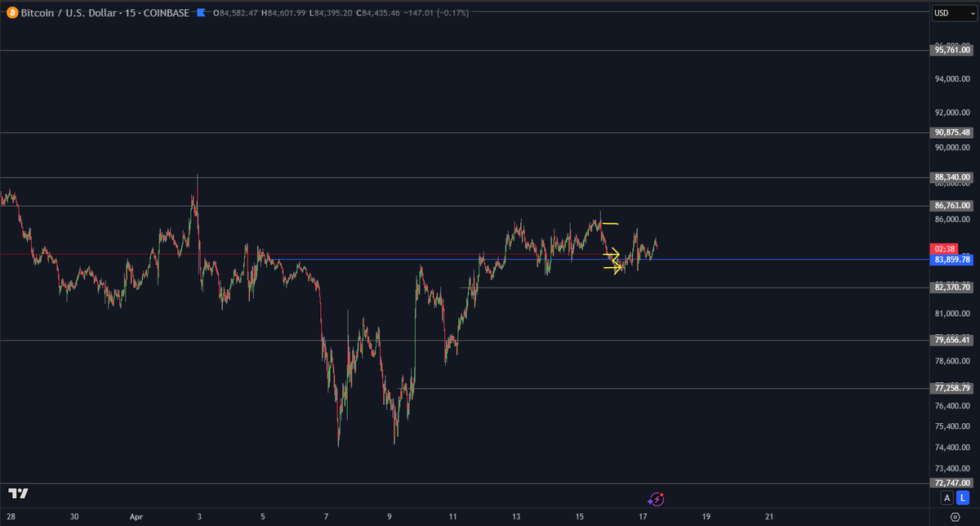This screenshot has height=526, width=980.
Task: Click the low value L84,395.20
Action: (x=331, y=13)
